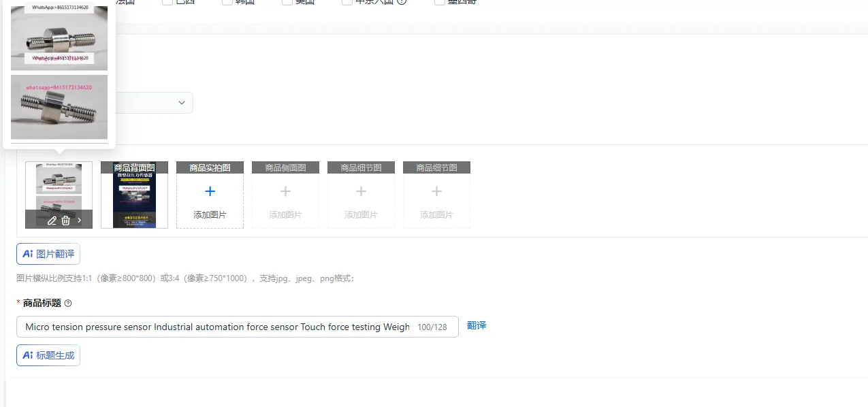Click the AI 标题生成 button
The width and height of the screenshot is (868, 407).
tap(48, 355)
